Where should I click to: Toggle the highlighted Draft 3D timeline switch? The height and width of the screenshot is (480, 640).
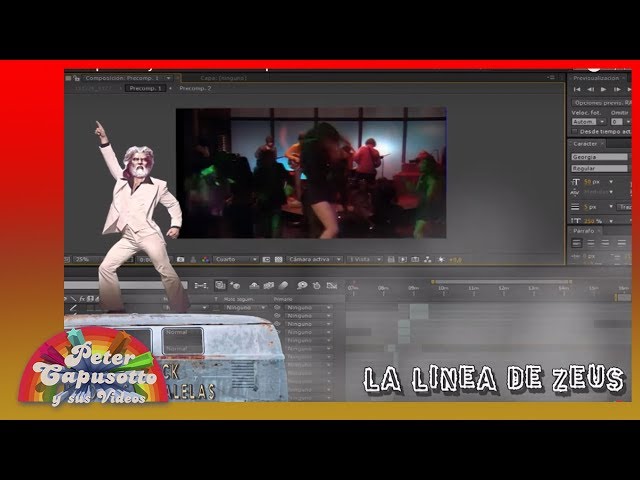pyautogui.click(x=220, y=285)
